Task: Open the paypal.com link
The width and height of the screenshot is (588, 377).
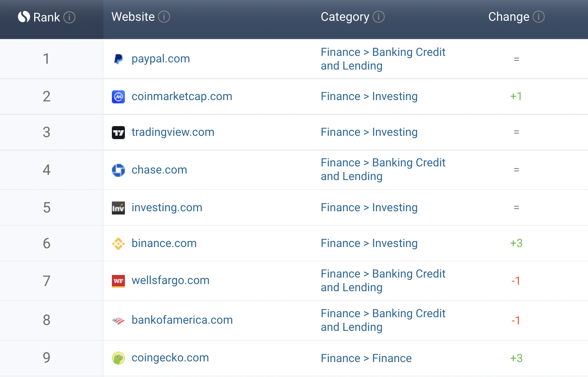Action: tap(161, 59)
